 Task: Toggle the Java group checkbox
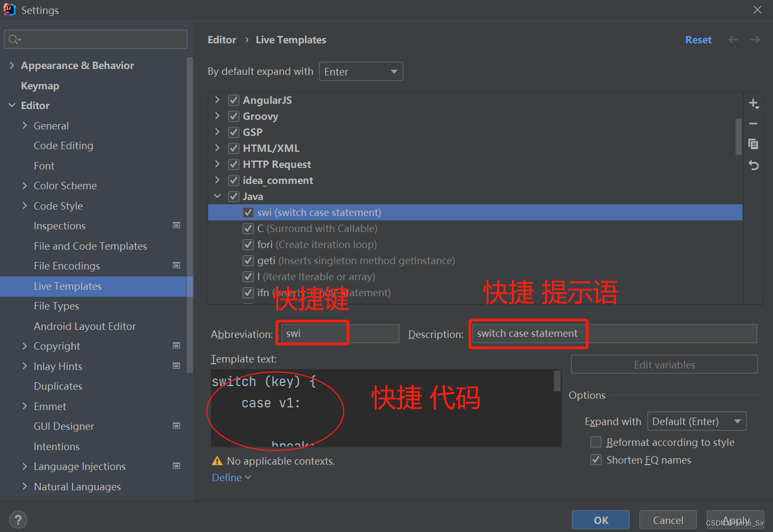click(234, 196)
